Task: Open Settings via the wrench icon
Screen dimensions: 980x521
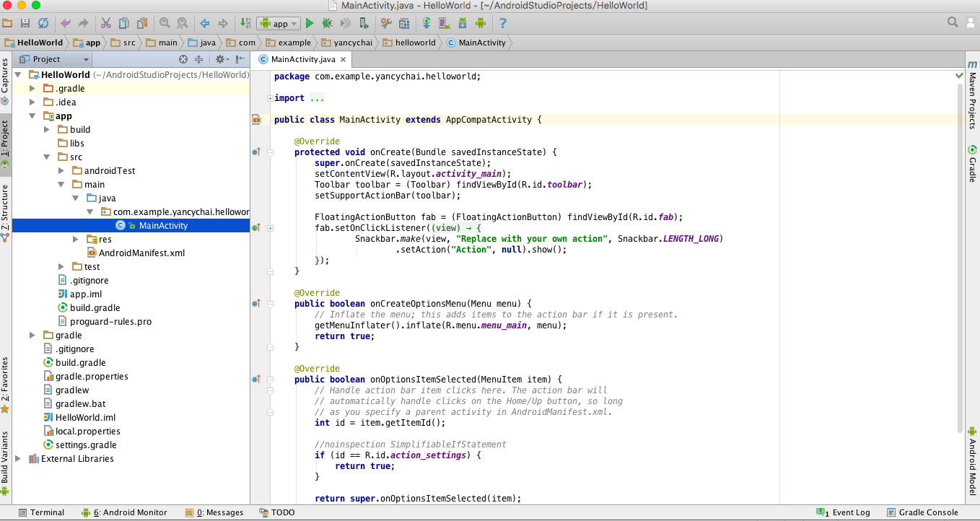Action: (386, 23)
